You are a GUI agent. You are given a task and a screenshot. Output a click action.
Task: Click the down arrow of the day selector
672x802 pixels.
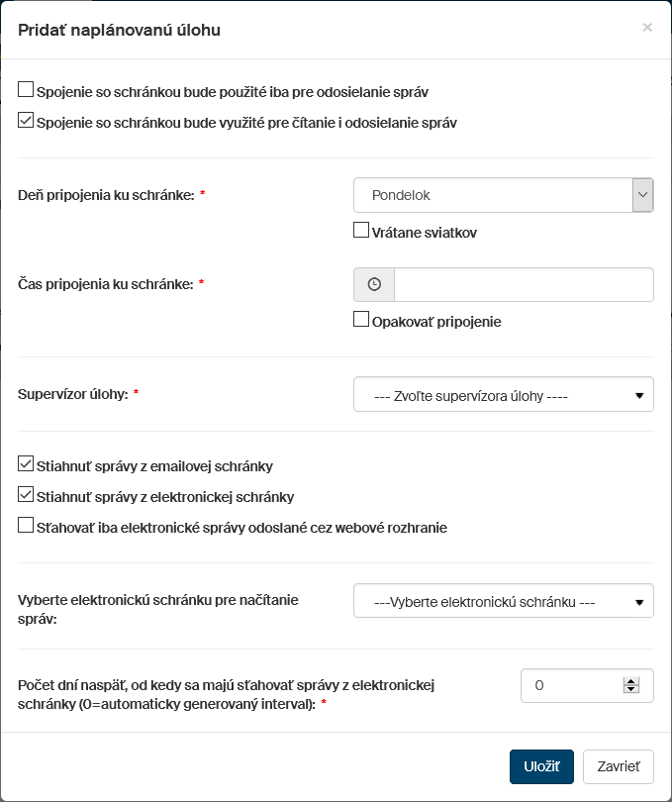click(643, 195)
